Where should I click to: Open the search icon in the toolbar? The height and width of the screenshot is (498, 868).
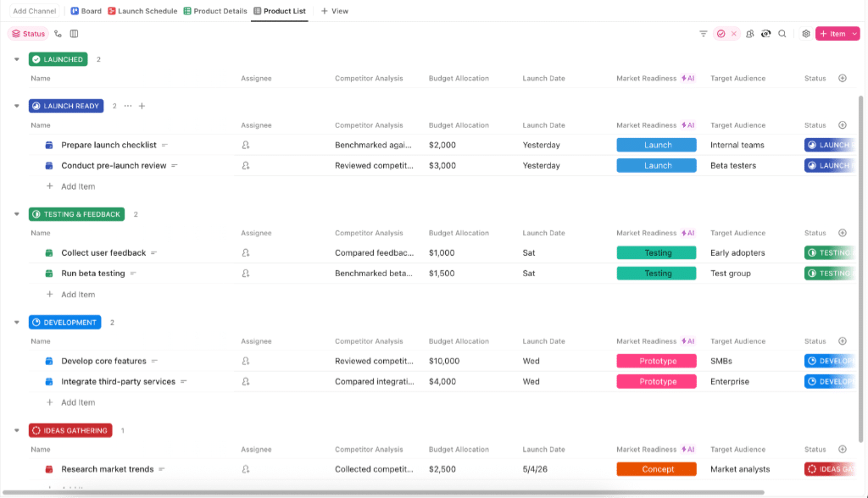click(x=782, y=34)
